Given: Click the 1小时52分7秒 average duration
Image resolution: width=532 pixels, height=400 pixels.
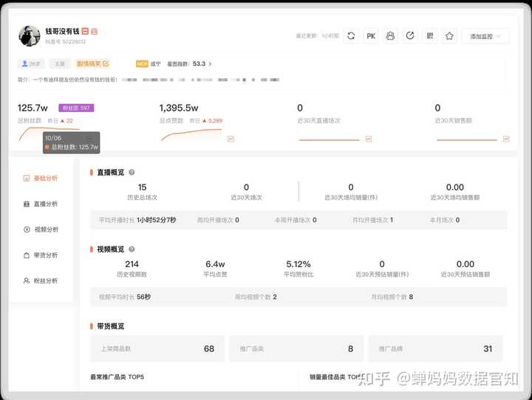Looking at the screenshot, I should click(157, 220).
